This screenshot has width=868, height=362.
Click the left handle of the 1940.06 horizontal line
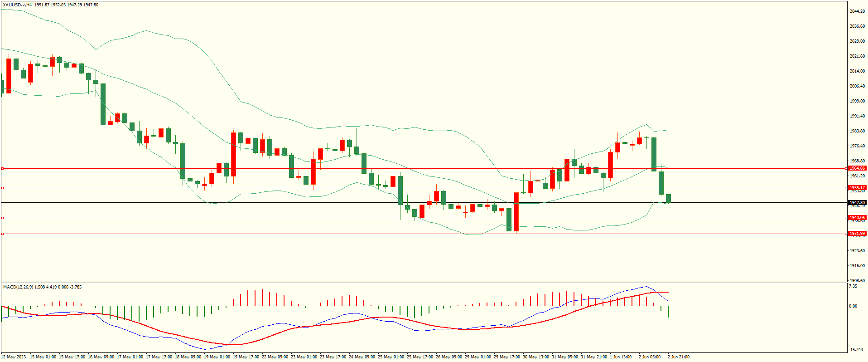click(2, 218)
